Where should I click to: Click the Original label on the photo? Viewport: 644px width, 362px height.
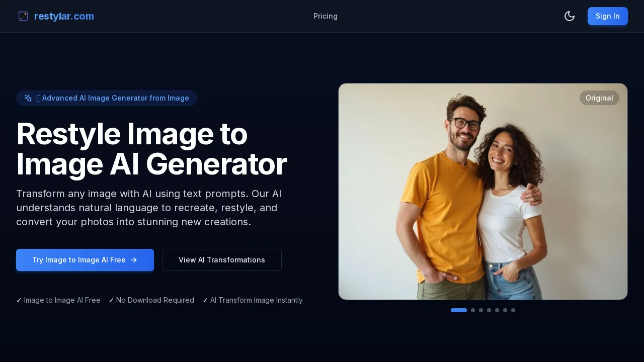point(599,98)
